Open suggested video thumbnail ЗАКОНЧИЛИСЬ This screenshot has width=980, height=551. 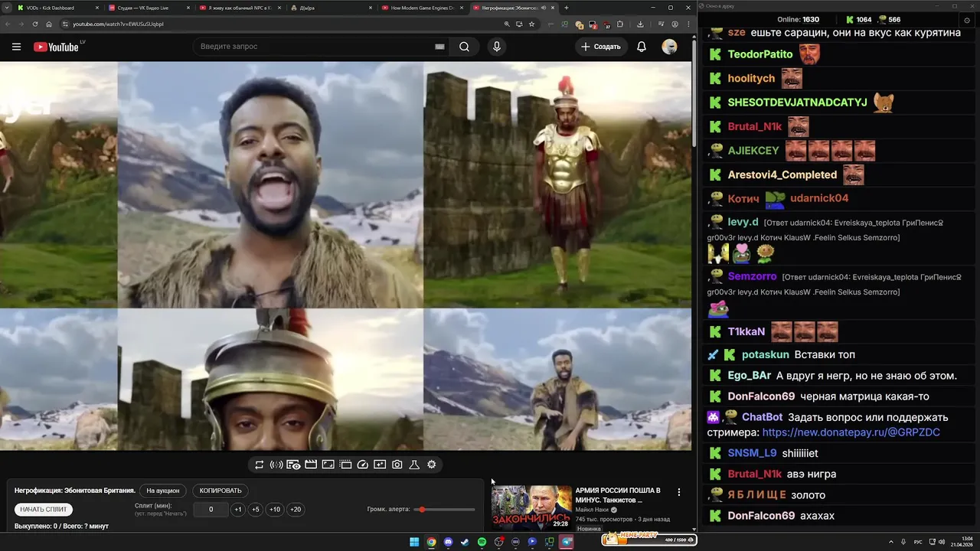[531, 507]
